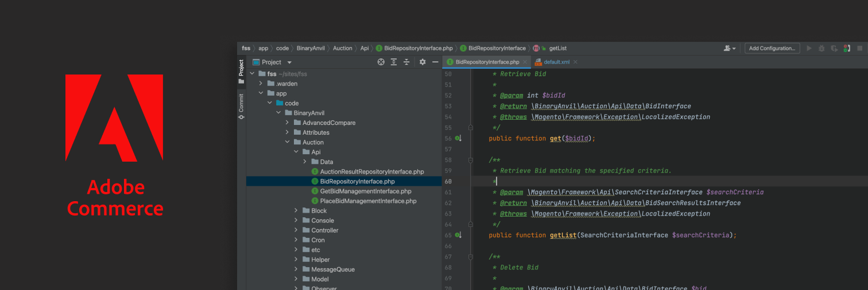Toggle the PHP debug listener phone icon
The image size is (868, 290).
tap(847, 49)
